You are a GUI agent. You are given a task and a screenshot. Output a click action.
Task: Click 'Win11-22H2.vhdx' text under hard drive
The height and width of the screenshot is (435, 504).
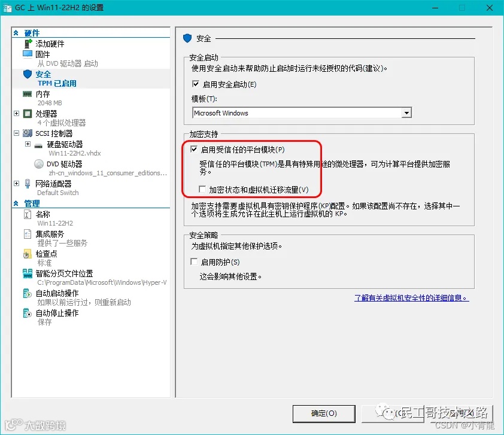click(75, 153)
